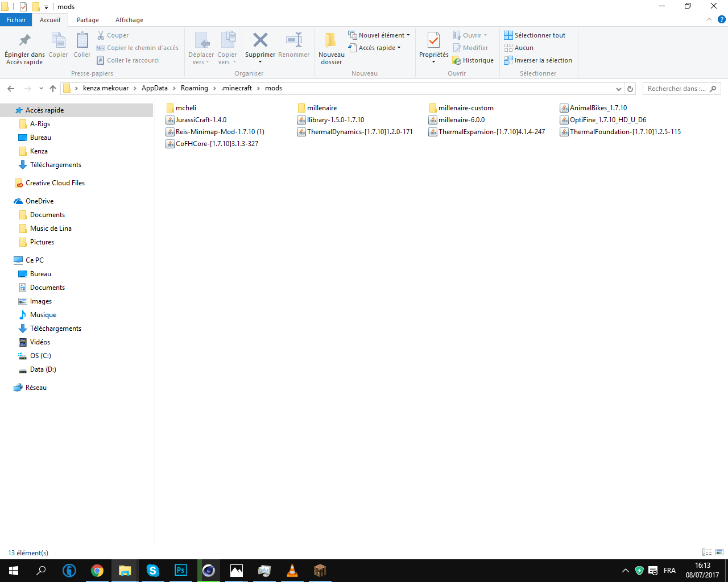Image resolution: width=728 pixels, height=582 pixels.
Task: Select Reis-Minimap-Mod-1.7.10 (1) file
Action: pyautogui.click(x=215, y=132)
